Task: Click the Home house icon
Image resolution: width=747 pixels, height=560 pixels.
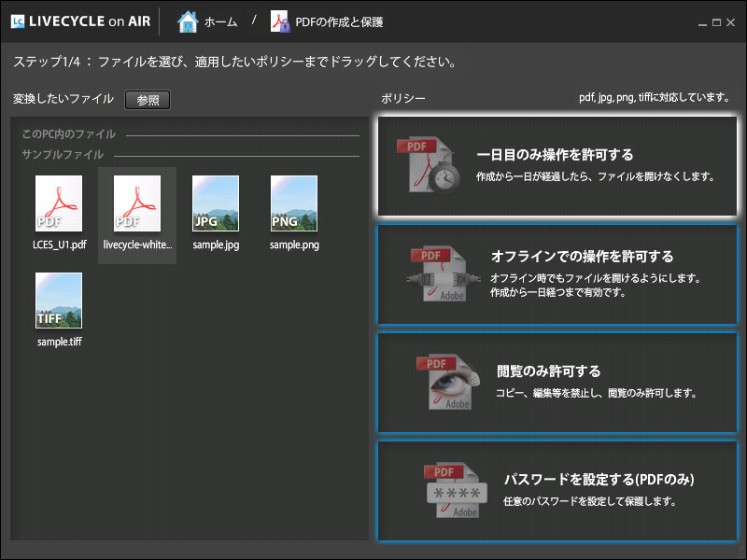Action: pos(188,21)
